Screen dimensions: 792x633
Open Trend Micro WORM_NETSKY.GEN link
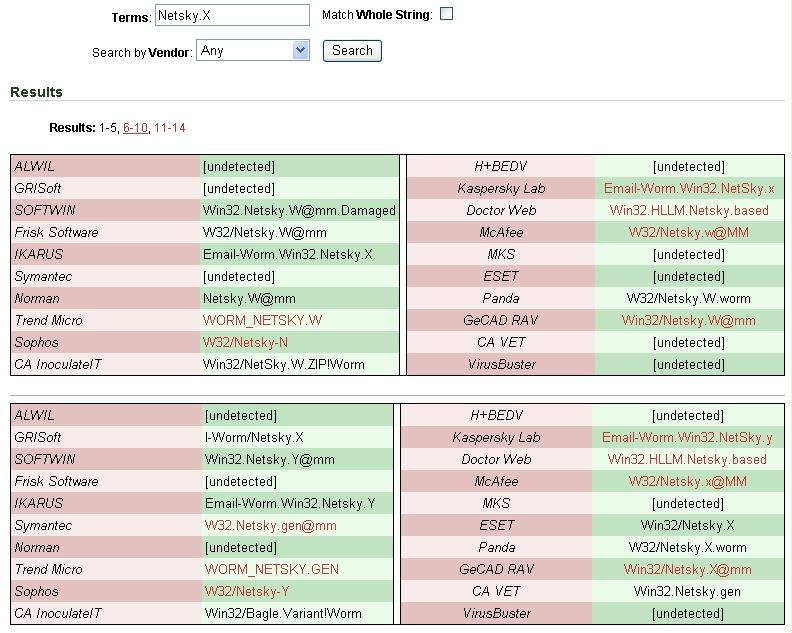[272, 569]
